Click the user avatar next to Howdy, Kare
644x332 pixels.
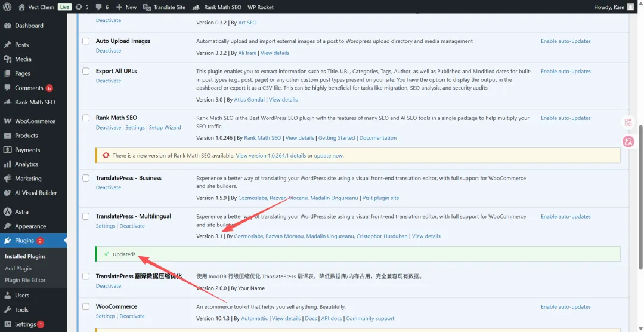tap(630, 7)
